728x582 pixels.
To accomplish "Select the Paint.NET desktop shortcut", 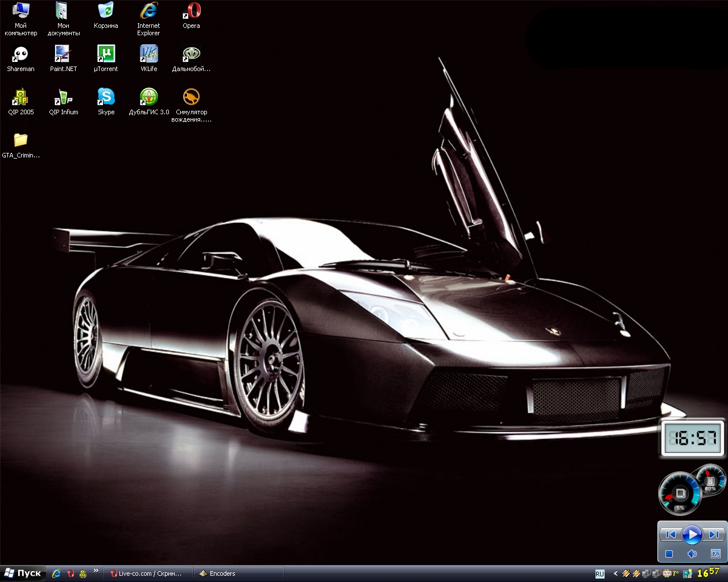I will pos(63,55).
